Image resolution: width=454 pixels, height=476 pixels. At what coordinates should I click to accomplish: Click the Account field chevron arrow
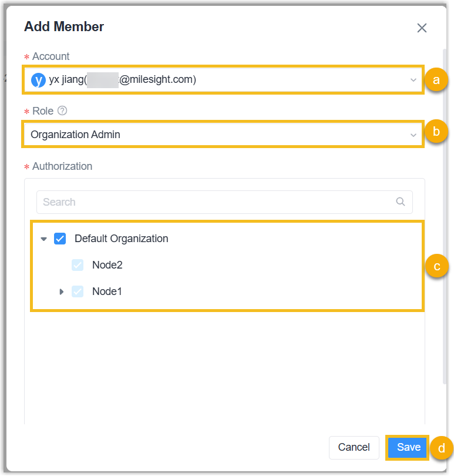coord(413,80)
